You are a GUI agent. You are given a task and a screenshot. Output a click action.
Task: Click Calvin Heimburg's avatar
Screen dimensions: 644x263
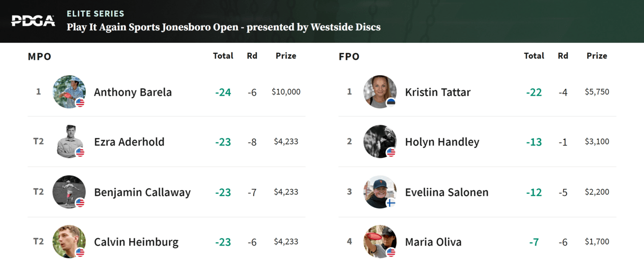(69, 242)
